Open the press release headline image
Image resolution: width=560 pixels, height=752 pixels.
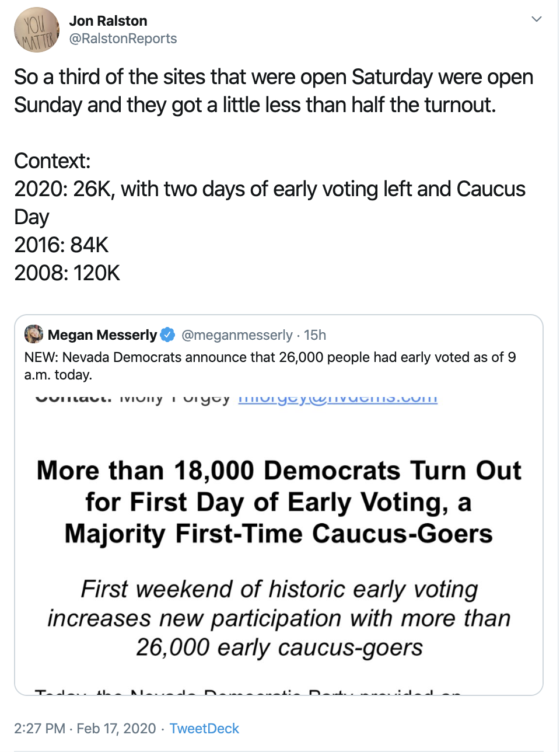point(279,502)
